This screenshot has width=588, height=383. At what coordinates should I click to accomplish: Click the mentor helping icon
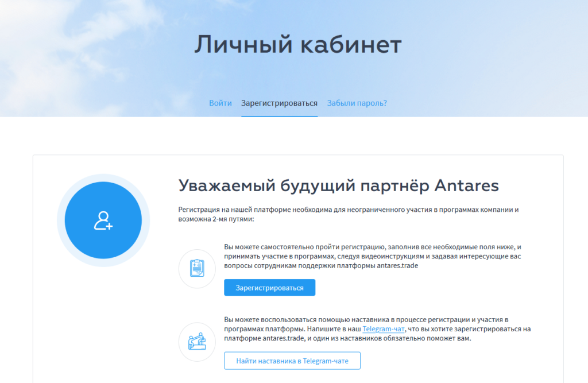(x=197, y=342)
